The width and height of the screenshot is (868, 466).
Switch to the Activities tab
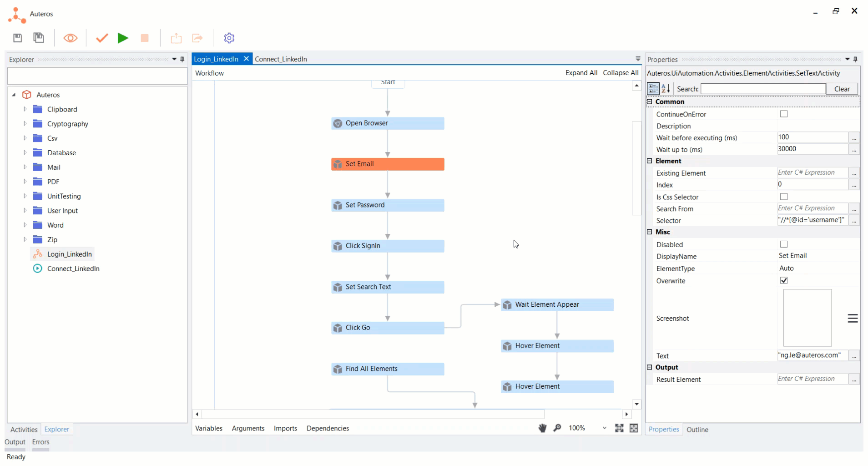(x=24, y=430)
